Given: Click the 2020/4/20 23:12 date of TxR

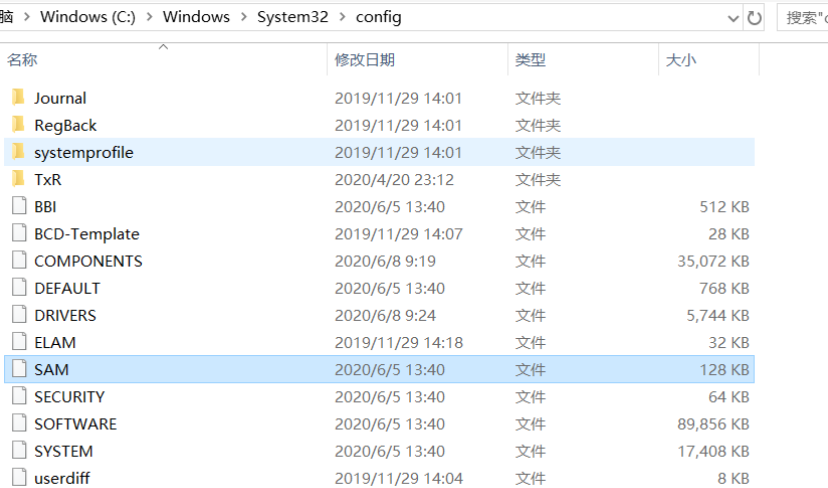Looking at the screenshot, I should click(394, 180).
